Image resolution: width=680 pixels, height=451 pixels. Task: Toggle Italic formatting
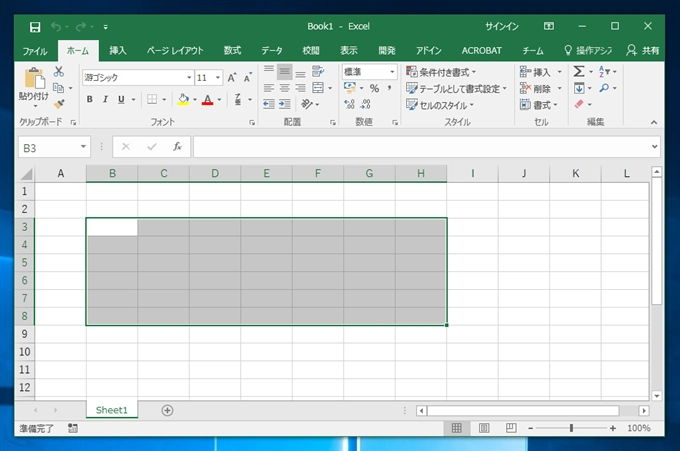(x=105, y=99)
